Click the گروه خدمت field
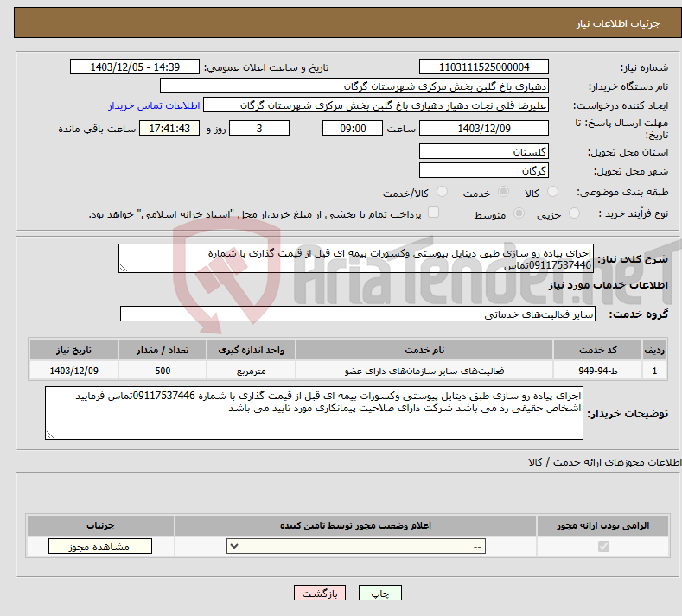 358,314
